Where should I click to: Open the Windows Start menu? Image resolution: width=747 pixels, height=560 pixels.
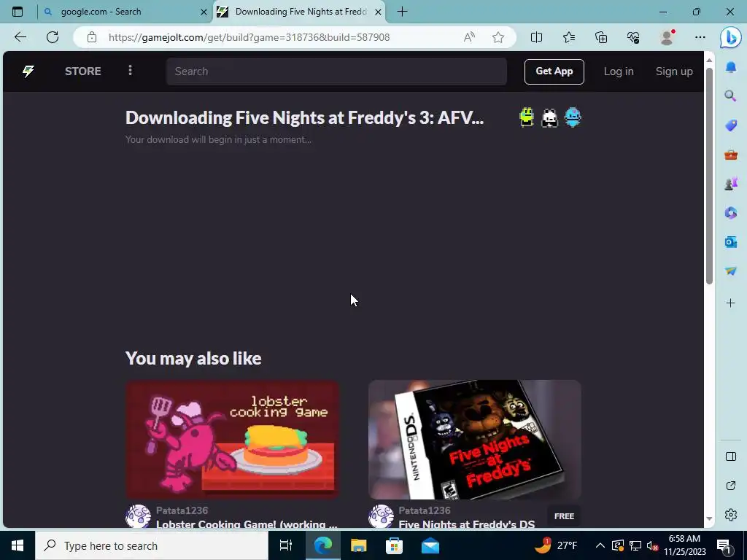18,545
